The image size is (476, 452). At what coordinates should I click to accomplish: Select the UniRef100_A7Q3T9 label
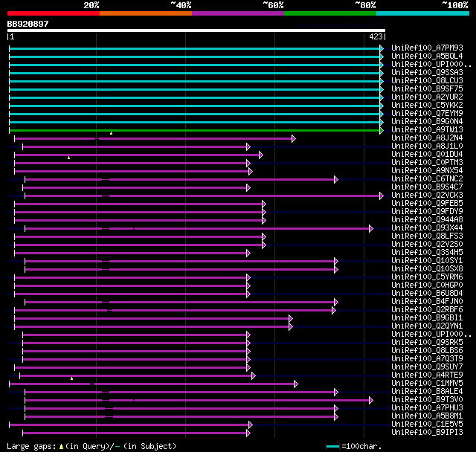(x=427, y=359)
